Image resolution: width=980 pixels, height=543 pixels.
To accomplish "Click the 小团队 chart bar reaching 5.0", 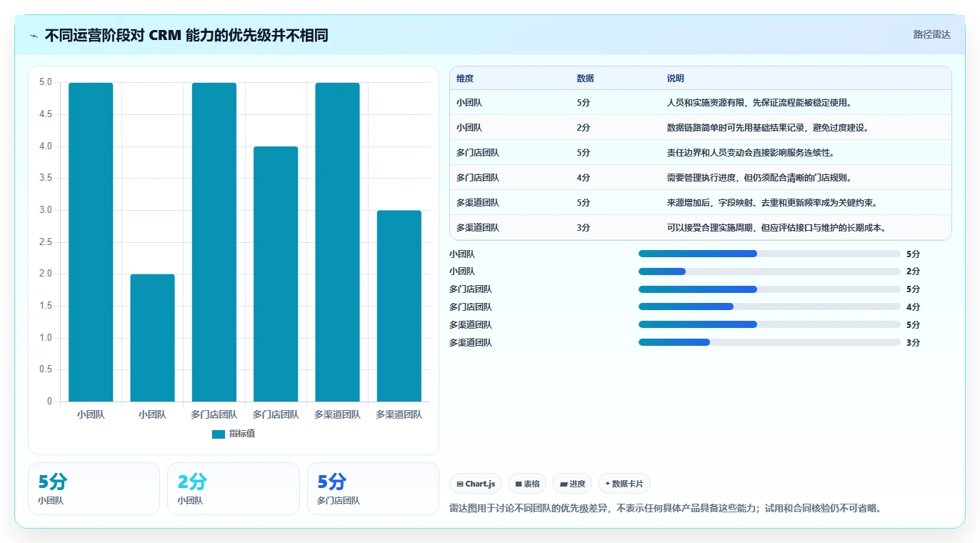I will 91,242.
